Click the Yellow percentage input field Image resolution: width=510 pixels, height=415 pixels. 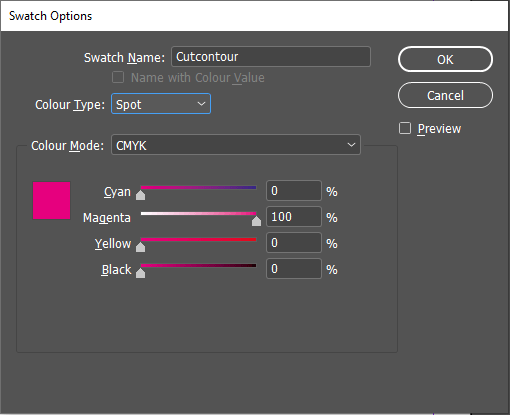pos(294,243)
